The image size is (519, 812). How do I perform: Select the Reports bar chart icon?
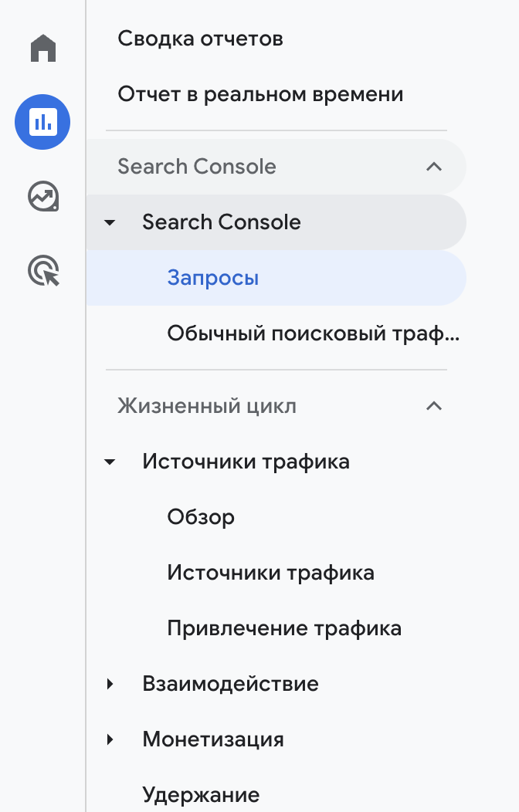point(42,122)
